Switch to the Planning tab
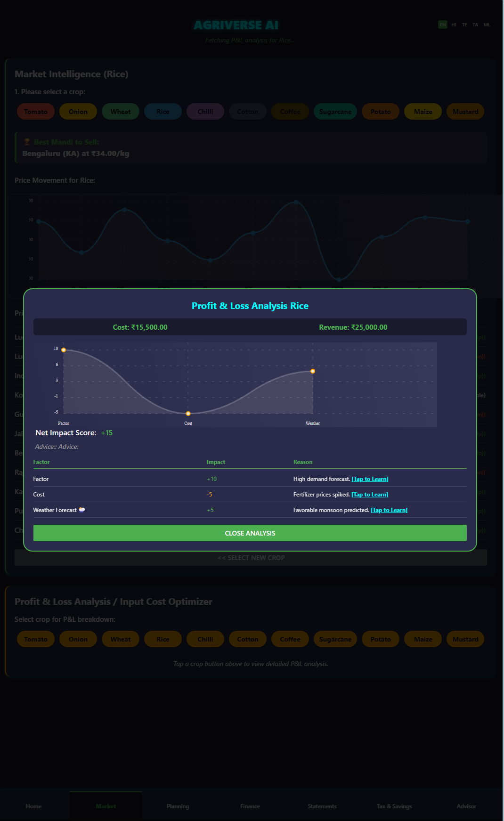Viewport: 504px width, 821px height. click(x=178, y=806)
